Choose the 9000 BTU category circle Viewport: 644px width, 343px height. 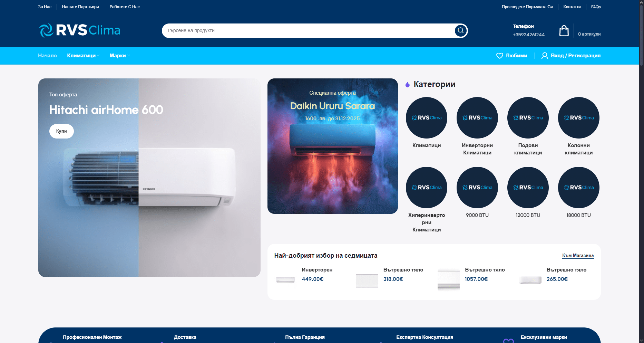click(x=477, y=188)
